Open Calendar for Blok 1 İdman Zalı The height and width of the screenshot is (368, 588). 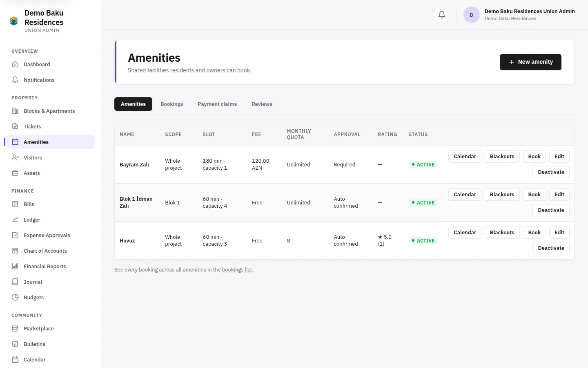[x=465, y=195]
